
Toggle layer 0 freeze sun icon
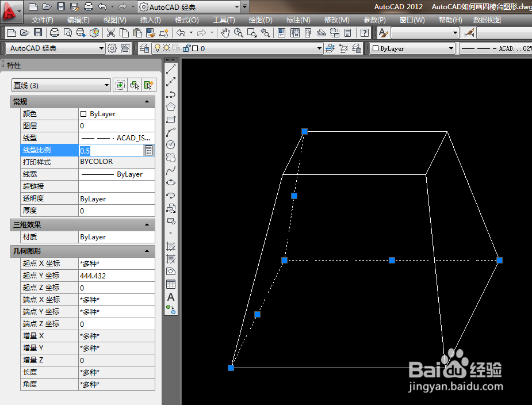click(166, 48)
